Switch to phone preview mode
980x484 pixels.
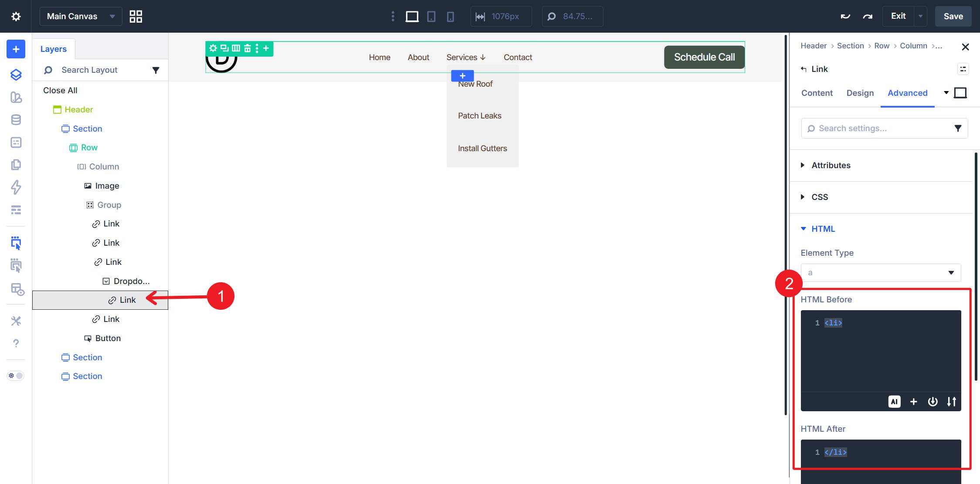click(451, 16)
